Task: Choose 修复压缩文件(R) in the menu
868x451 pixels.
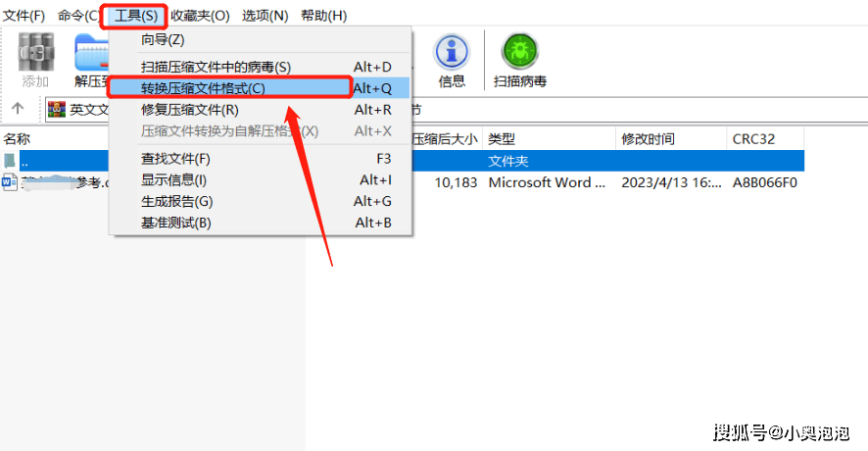Action: 190,110
